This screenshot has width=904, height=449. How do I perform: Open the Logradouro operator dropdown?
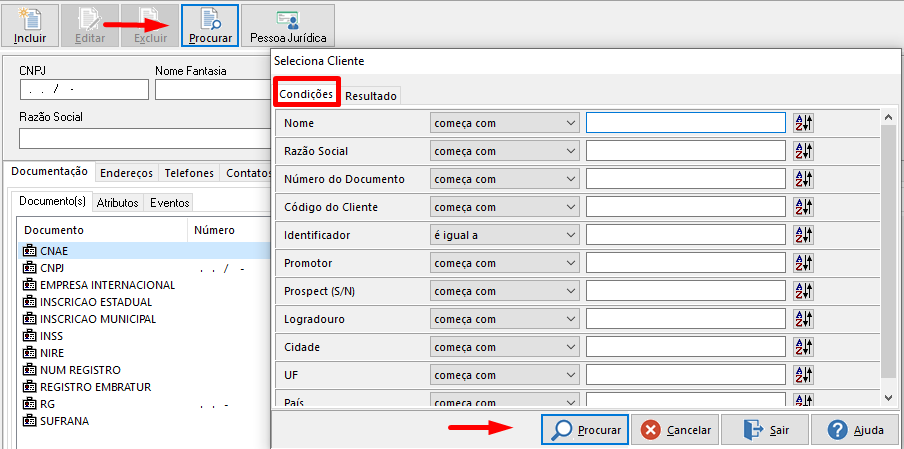coord(504,319)
